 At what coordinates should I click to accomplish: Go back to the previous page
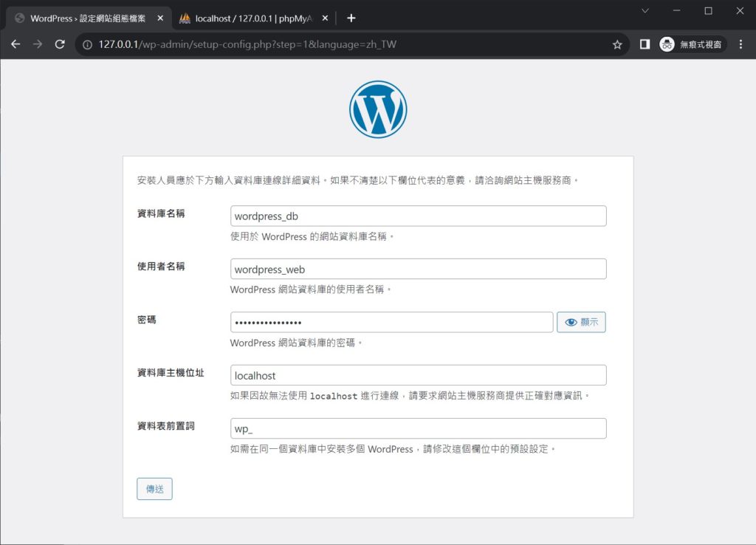click(x=16, y=44)
